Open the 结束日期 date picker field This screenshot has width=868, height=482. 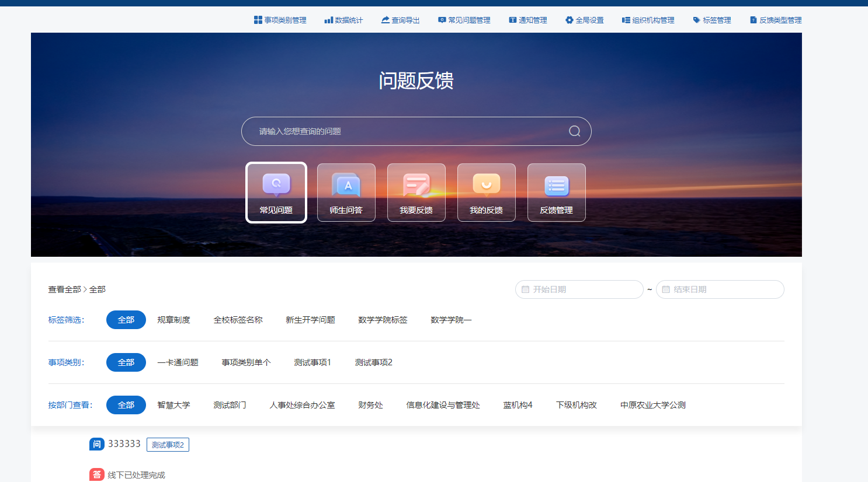[720, 289]
